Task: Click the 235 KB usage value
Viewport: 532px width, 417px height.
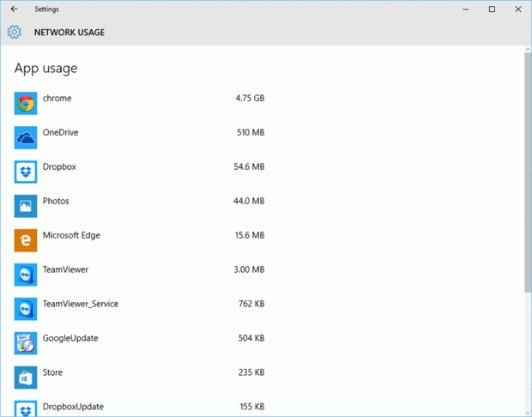Action: pyautogui.click(x=251, y=372)
